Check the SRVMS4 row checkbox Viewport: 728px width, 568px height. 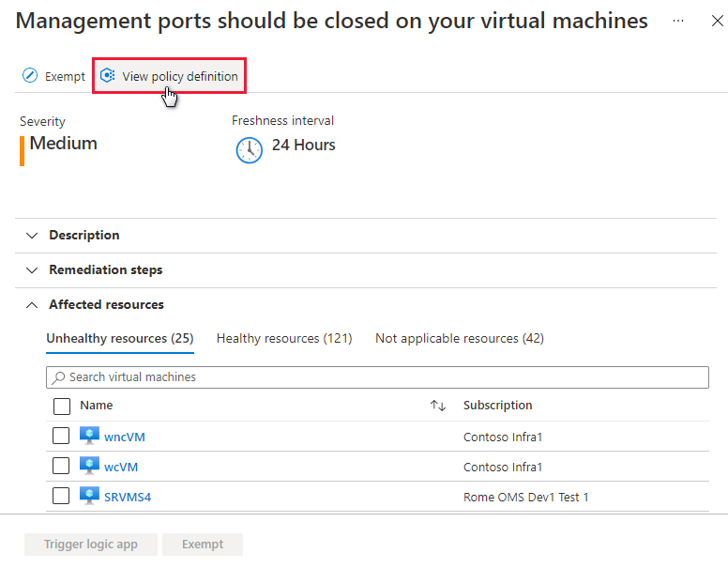(61, 496)
